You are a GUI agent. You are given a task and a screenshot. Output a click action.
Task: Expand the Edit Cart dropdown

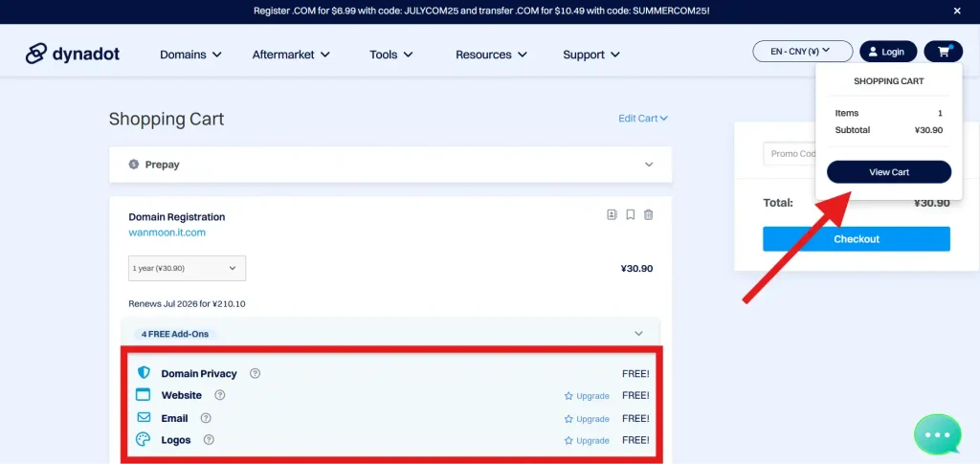[x=643, y=118]
